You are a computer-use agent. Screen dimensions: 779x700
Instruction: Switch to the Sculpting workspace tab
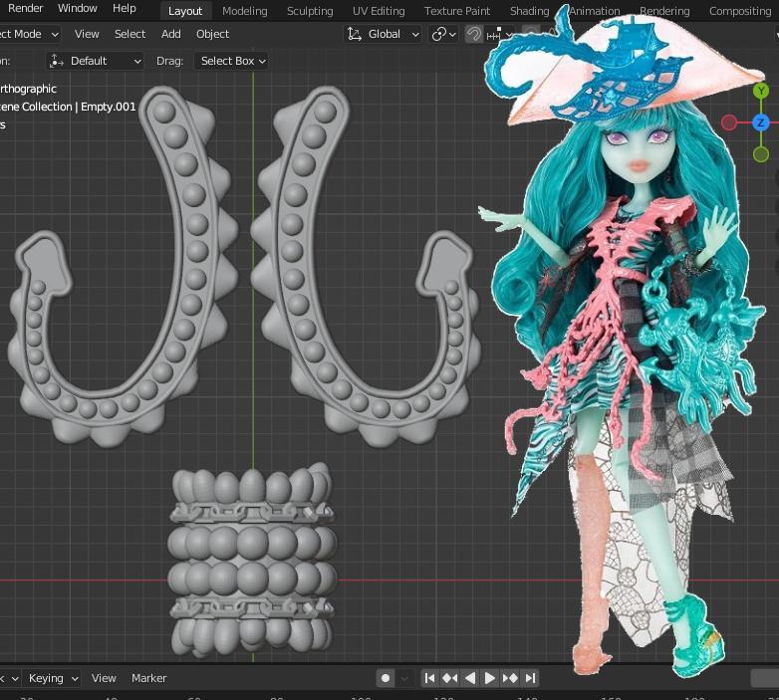(x=310, y=11)
